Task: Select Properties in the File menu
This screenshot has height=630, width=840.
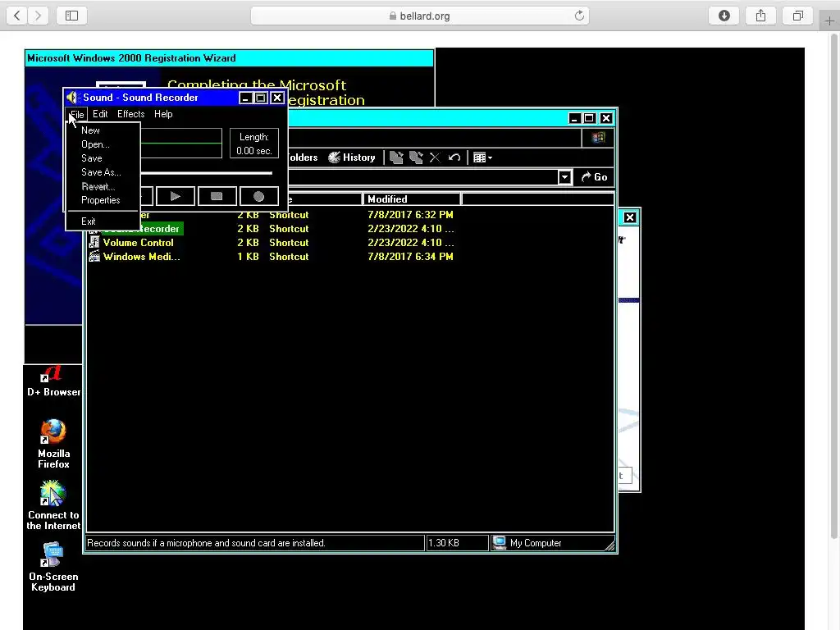Action: tap(103, 200)
